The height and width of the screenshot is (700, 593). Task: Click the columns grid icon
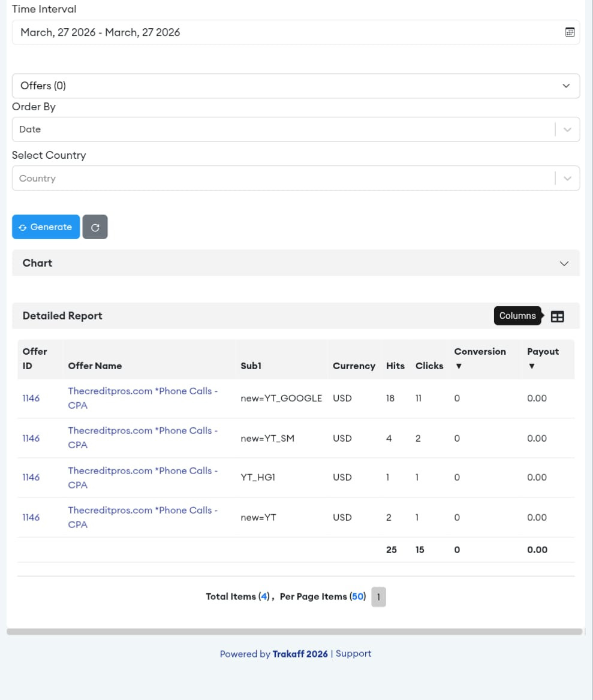pos(557,316)
